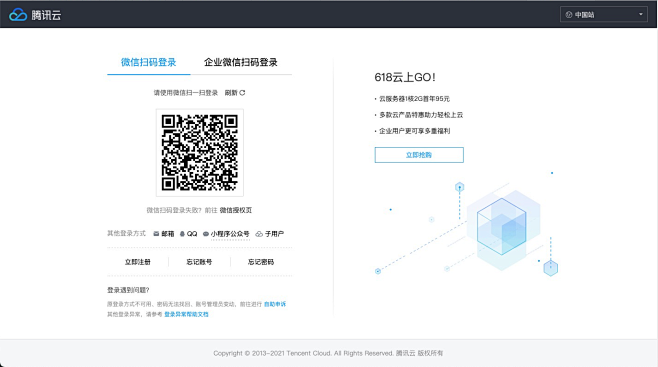Select the mini program login icon
The image size is (658, 367).
pos(206,234)
